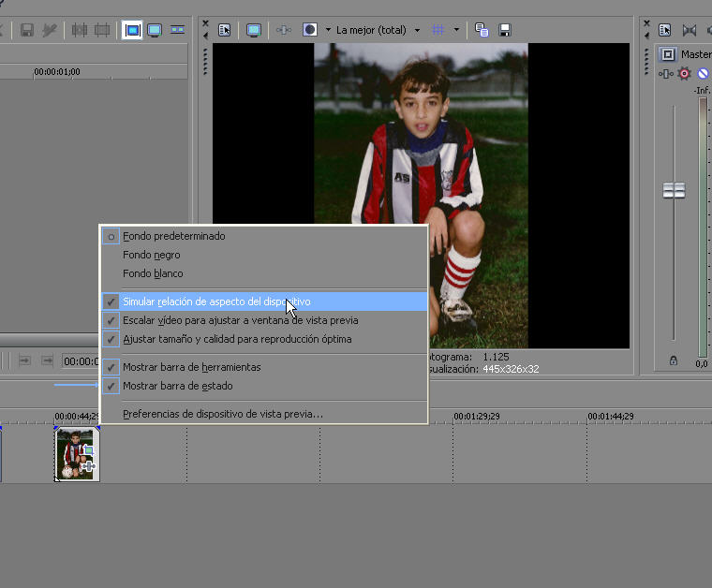The image size is (712, 588).
Task: Open Preferencias de dispositivo de vista previa
Action: [x=222, y=414]
